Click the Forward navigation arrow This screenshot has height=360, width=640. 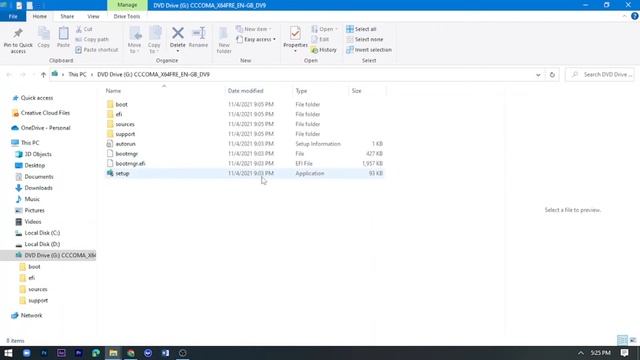point(23,74)
